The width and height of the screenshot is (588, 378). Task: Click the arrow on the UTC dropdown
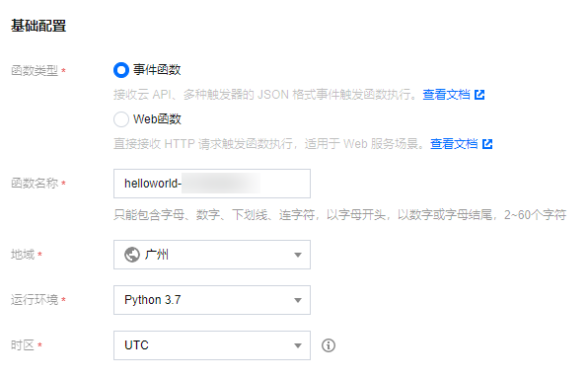[x=298, y=345]
